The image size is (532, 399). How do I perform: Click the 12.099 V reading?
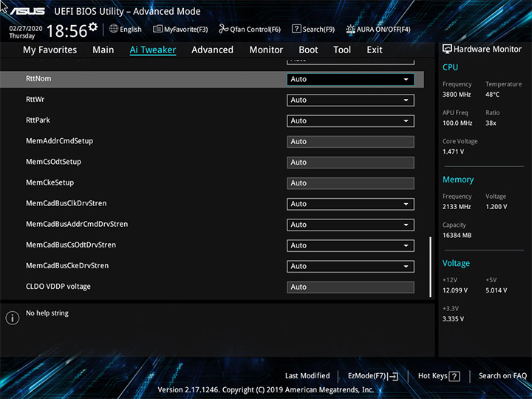(x=454, y=290)
